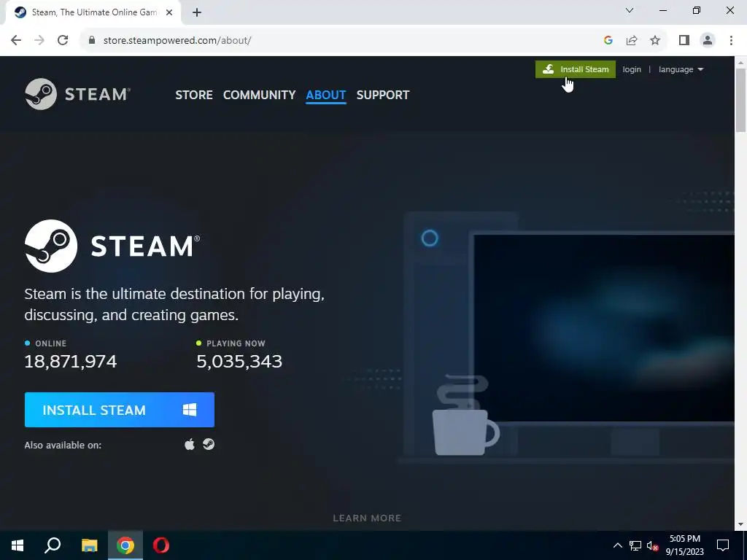Click the 'Also available on:' text
Image resolution: width=747 pixels, height=560 pixels.
tap(63, 446)
